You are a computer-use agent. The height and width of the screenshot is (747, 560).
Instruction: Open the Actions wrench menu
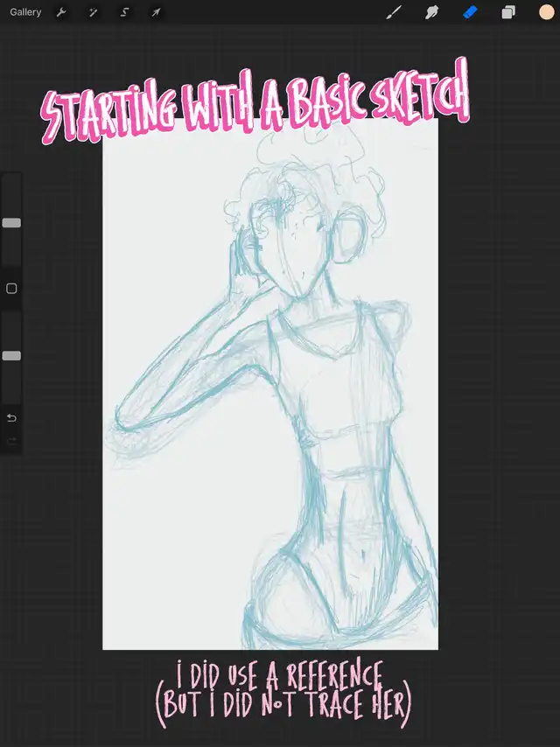pyautogui.click(x=61, y=12)
